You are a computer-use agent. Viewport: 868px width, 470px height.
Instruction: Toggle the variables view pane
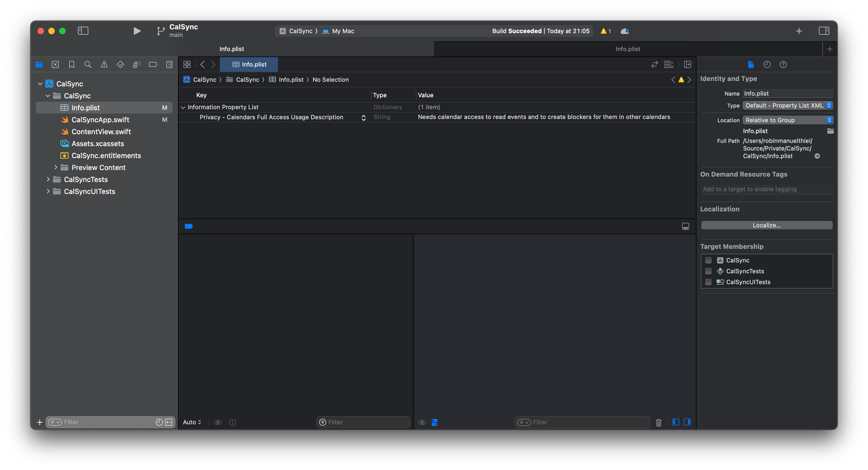(x=676, y=422)
